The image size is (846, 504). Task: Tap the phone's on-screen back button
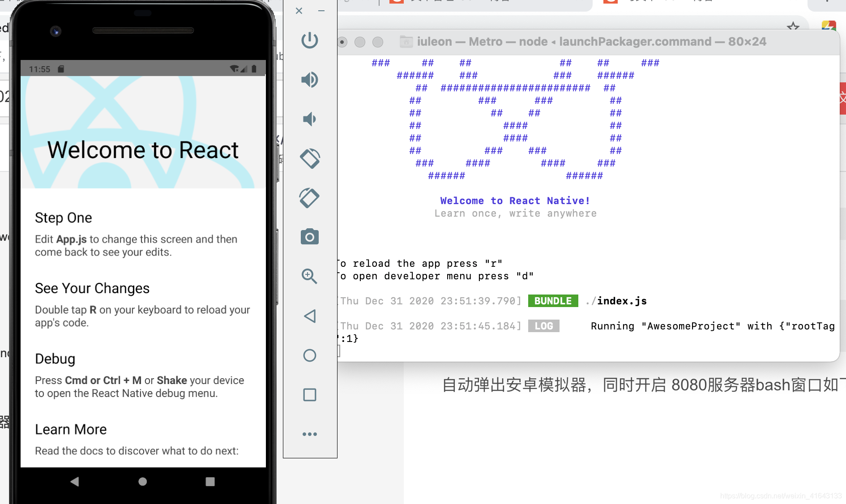[x=75, y=482]
